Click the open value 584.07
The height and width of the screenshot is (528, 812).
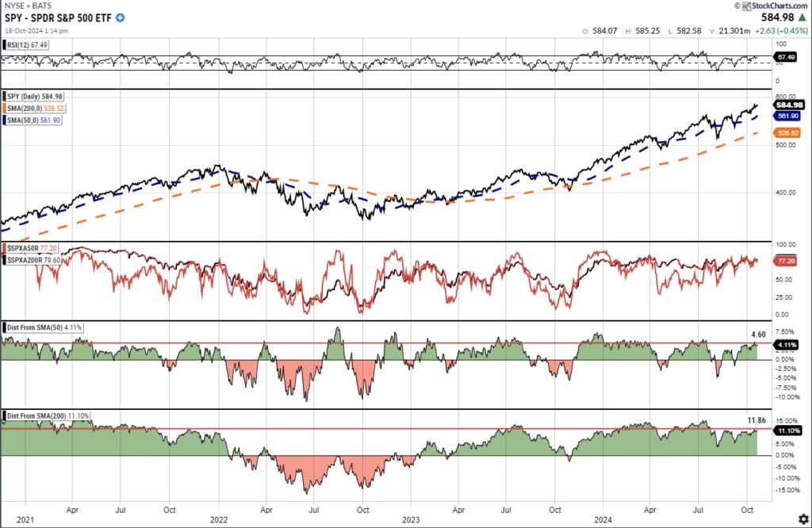point(604,31)
